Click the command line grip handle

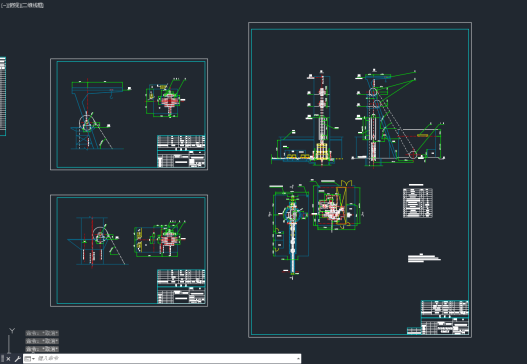coord(2,359)
